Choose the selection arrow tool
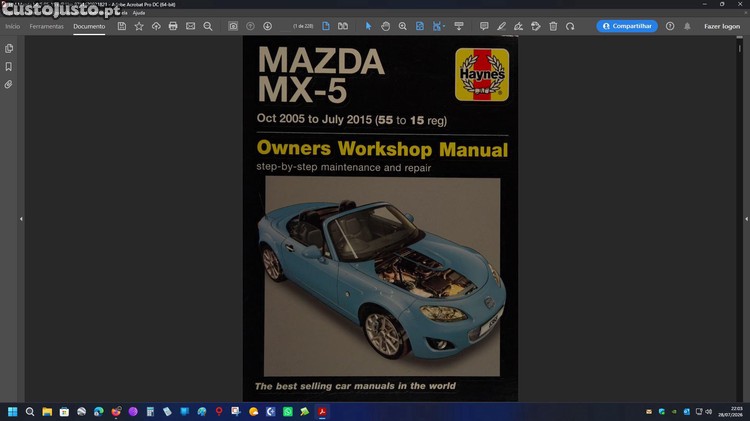Screen dimensions: 750x421 pos(368,26)
